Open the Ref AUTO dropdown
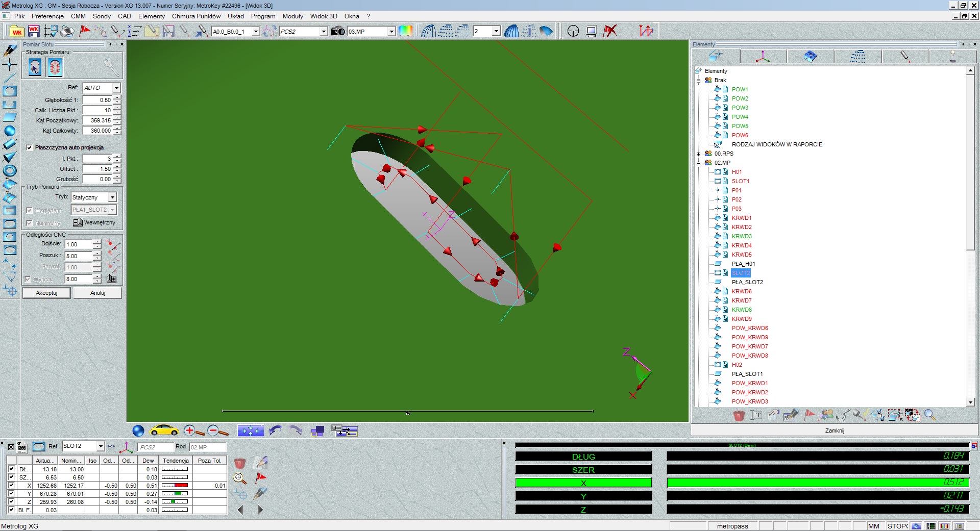 pyautogui.click(x=116, y=88)
